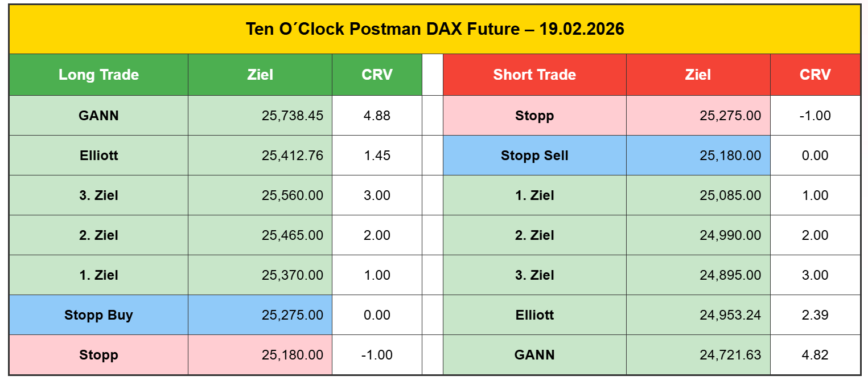Click the CRV value 4.88
The width and height of the screenshot is (868, 380).
click(x=377, y=116)
